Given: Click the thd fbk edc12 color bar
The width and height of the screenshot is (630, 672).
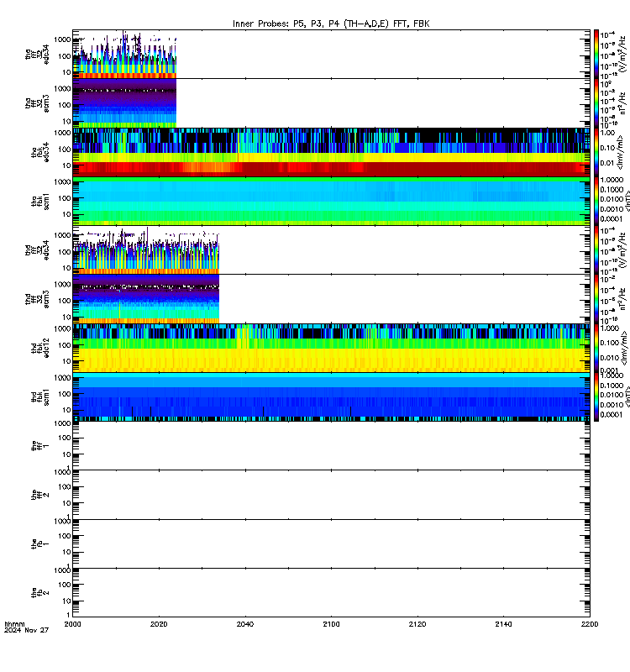Looking at the screenshot, I should pyautogui.click(x=596, y=348).
